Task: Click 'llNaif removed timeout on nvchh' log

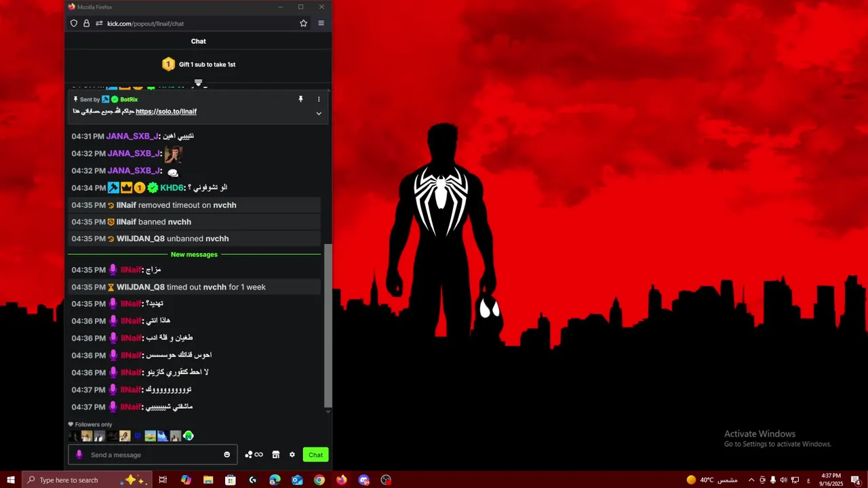Action: coord(195,205)
